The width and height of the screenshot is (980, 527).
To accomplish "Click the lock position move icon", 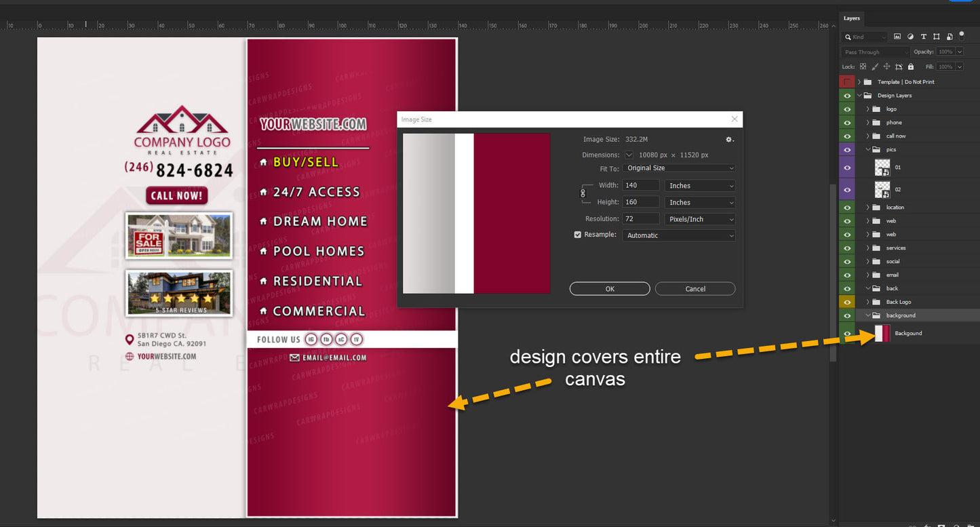I will tap(886, 66).
